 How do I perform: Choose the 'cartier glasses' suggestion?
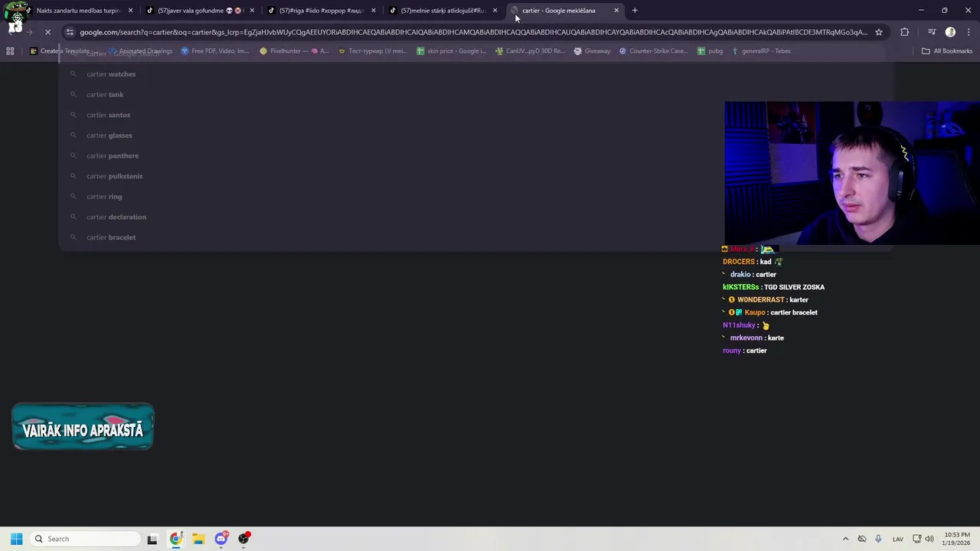[475, 135]
